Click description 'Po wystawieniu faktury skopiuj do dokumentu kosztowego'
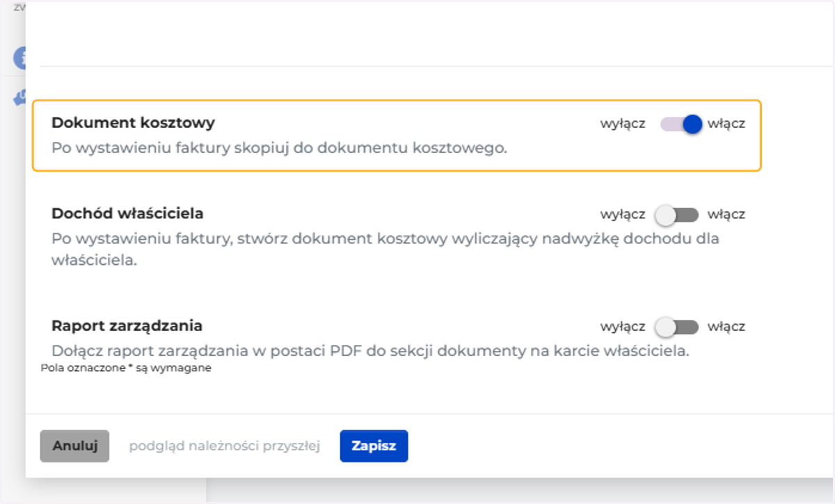The width and height of the screenshot is (835, 504). (x=279, y=149)
